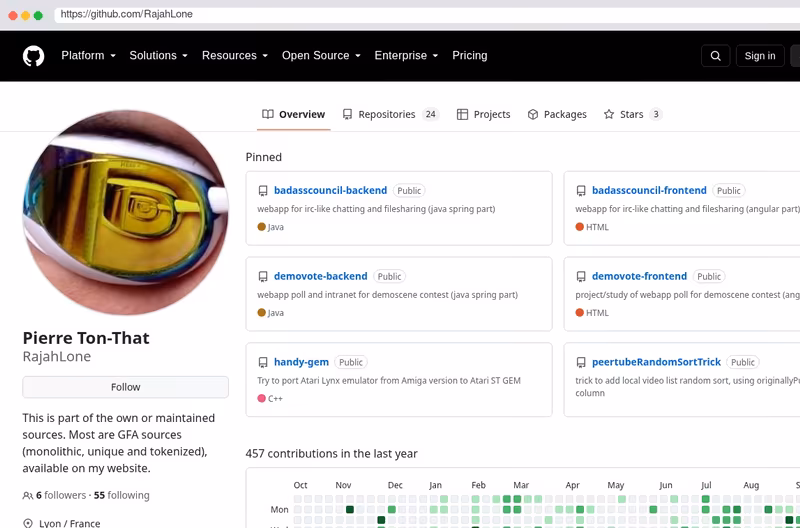Click the 'Lyon / France' location text
The height and width of the screenshot is (528, 800).
tap(69, 523)
